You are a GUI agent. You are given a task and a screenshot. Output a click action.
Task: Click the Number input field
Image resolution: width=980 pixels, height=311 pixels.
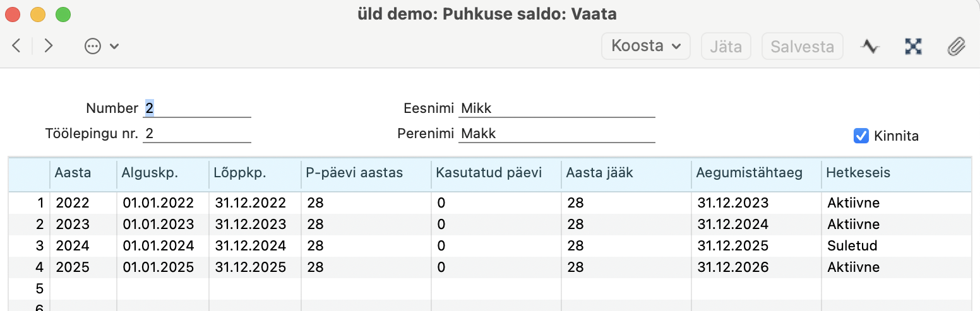pos(197,109)
